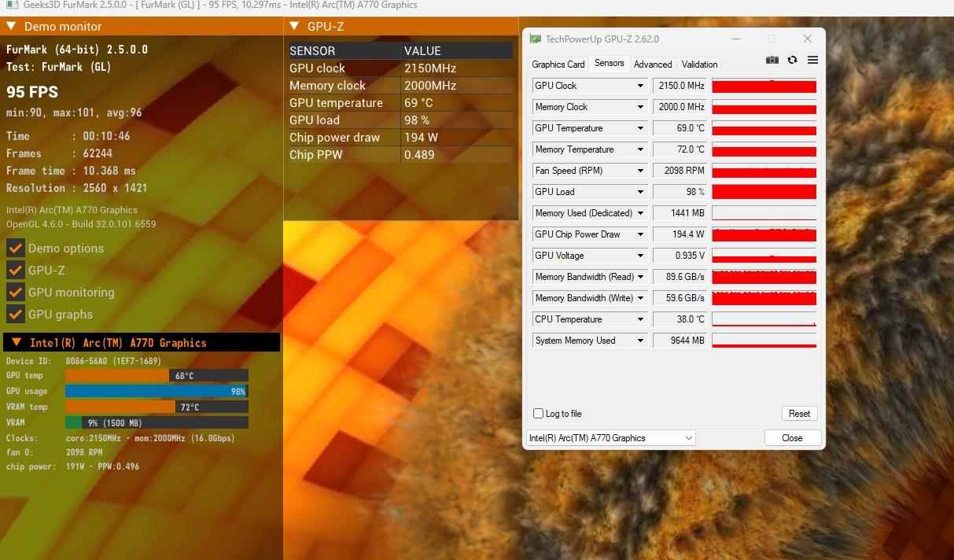The image size is (954, 560).
Task: Click the 194.4 W power draw value
Action: (680, 234)
